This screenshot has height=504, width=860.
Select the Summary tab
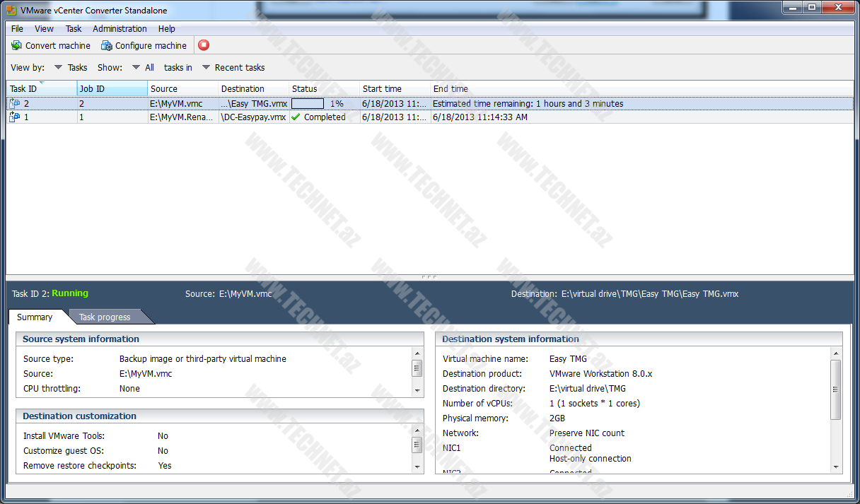point(35,317)
